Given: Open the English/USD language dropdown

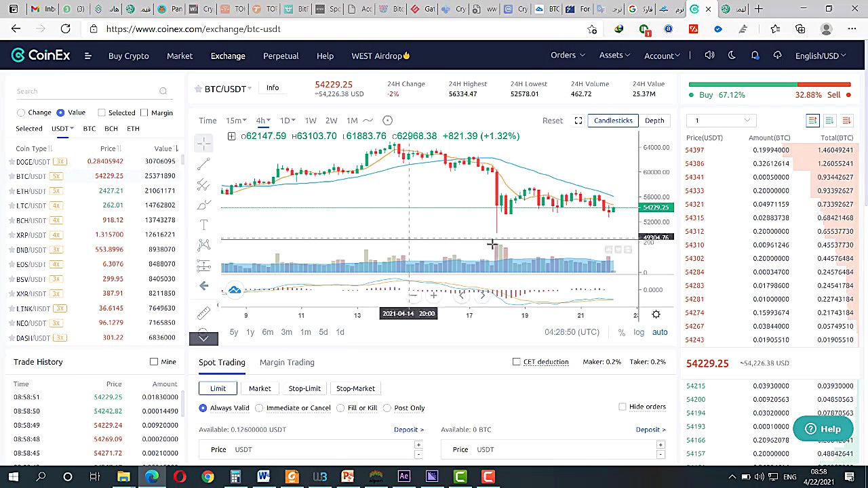Looking at the screenshot, I should [x=821, y=56].
